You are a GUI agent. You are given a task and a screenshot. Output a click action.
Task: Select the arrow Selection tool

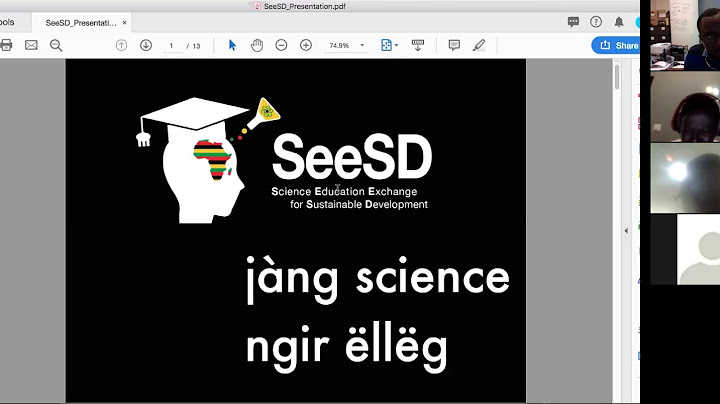click(232, 45)
